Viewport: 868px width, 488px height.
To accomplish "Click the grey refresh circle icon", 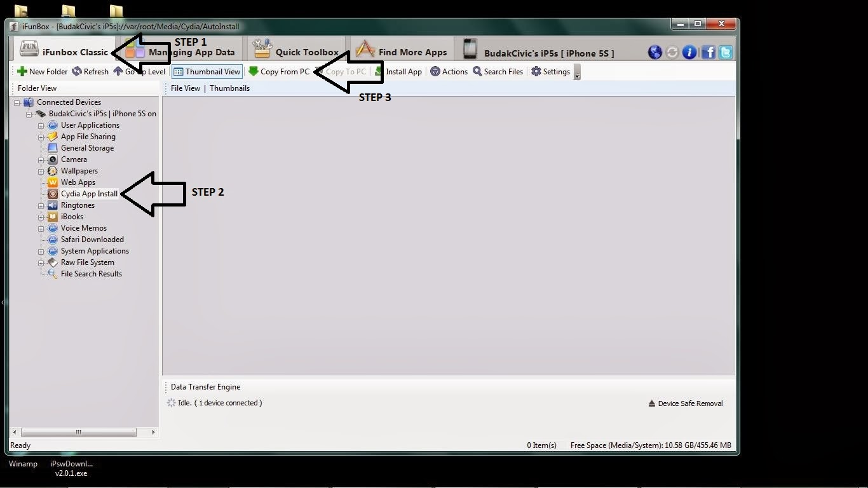I will coord(672,52).
